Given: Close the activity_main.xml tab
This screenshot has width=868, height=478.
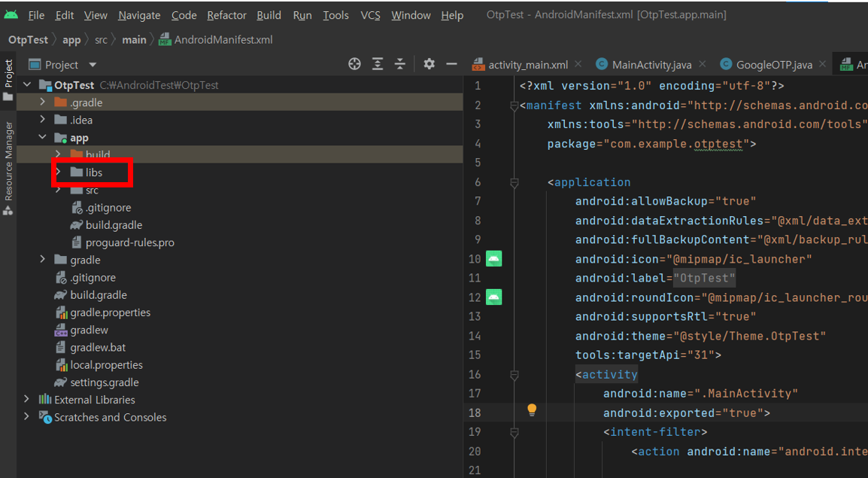Looking at the screenshot, I should (x=578, y=64).
